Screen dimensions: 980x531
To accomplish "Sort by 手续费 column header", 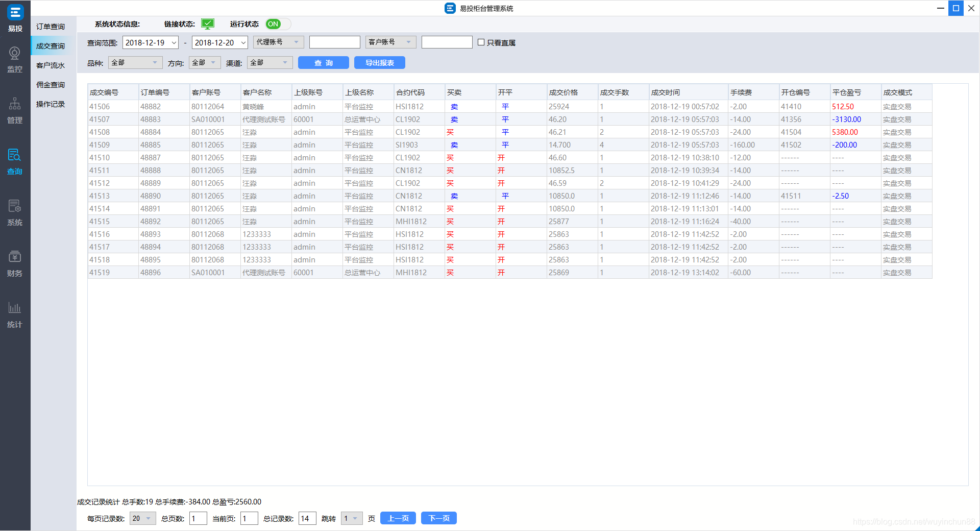I will tap(753, 92).
